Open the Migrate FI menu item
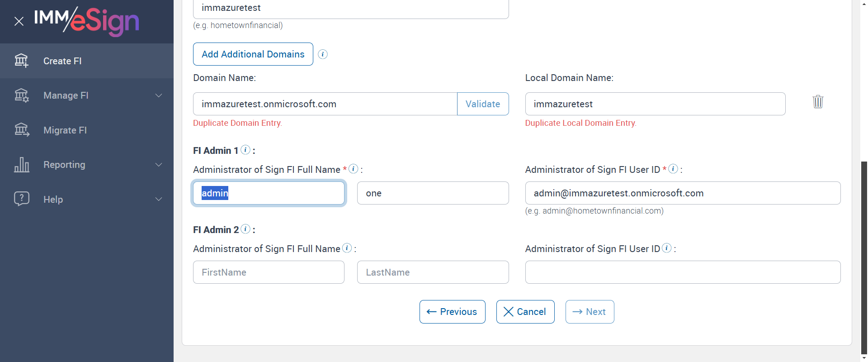868x362 pixels. (65, 130)
